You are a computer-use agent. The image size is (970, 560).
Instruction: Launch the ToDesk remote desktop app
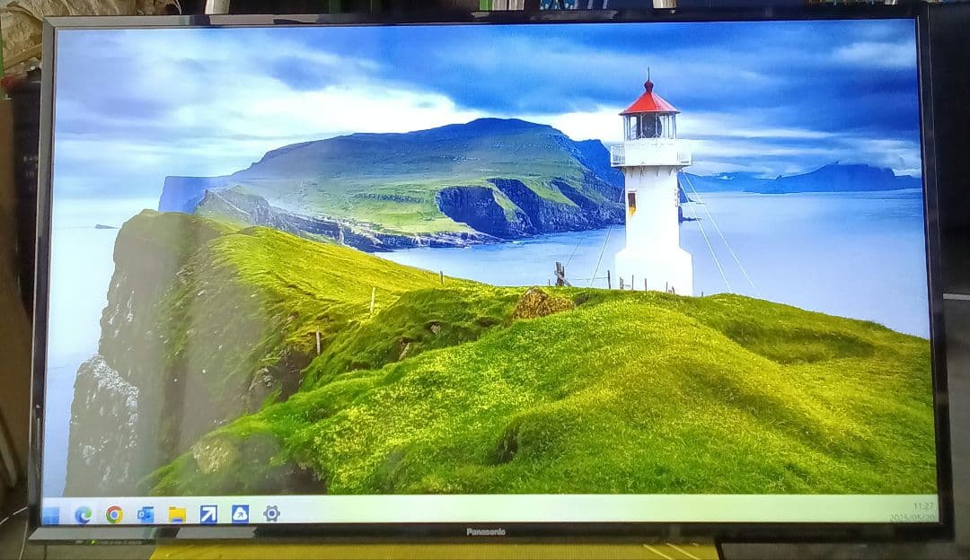208,514
